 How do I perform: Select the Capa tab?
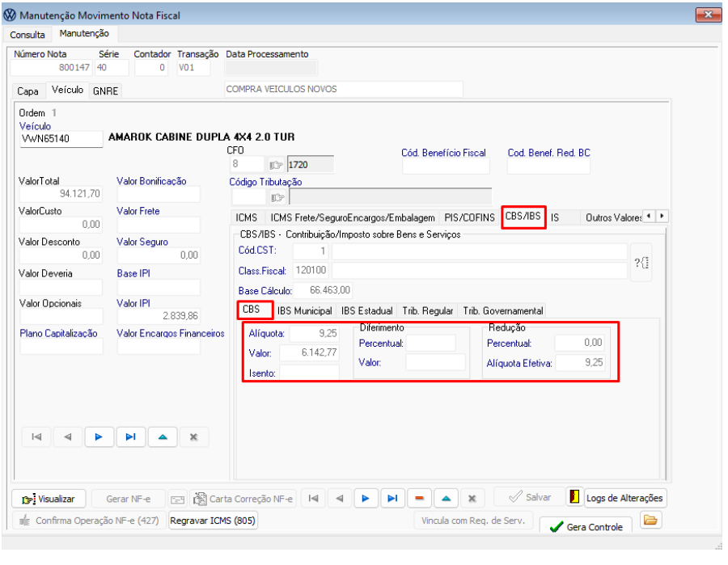tap(28, 91)
